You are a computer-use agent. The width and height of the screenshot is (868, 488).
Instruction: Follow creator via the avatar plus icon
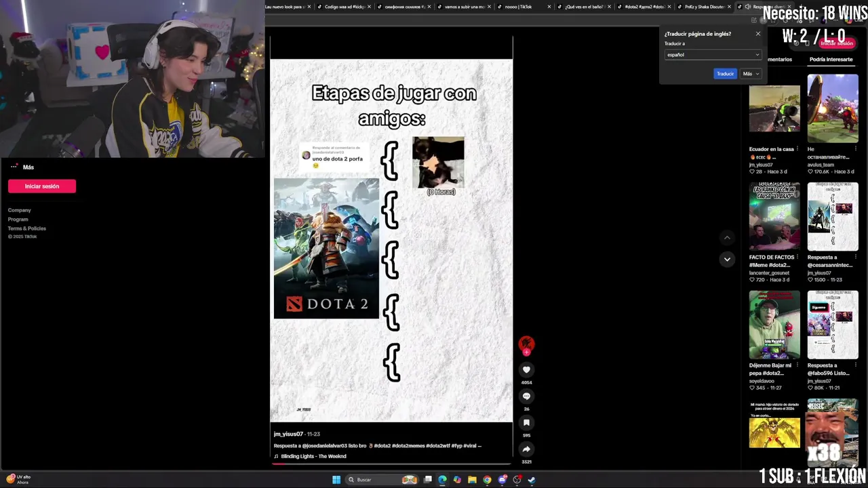coord(526,352)
